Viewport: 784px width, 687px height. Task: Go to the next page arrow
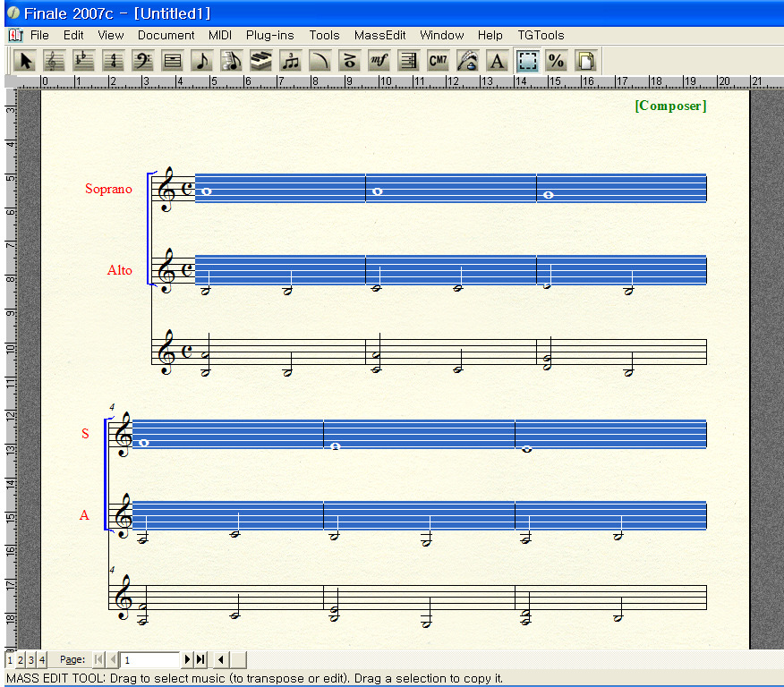(x=188, y=660)
